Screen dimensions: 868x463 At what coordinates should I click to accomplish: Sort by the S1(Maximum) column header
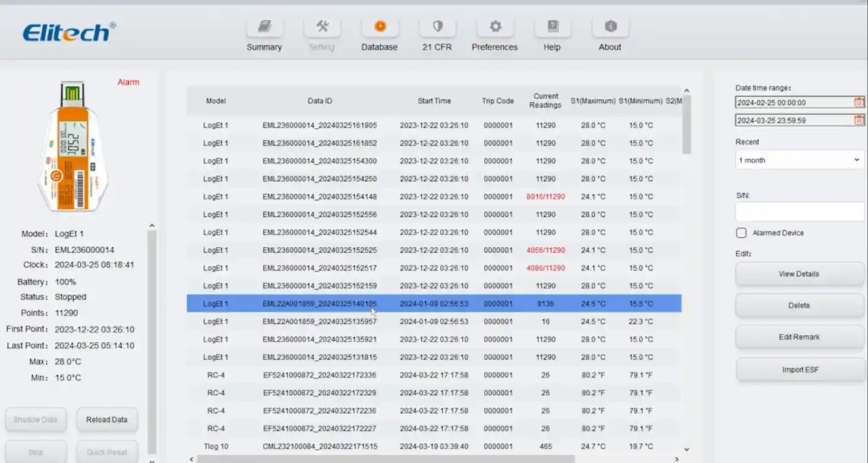593,101
